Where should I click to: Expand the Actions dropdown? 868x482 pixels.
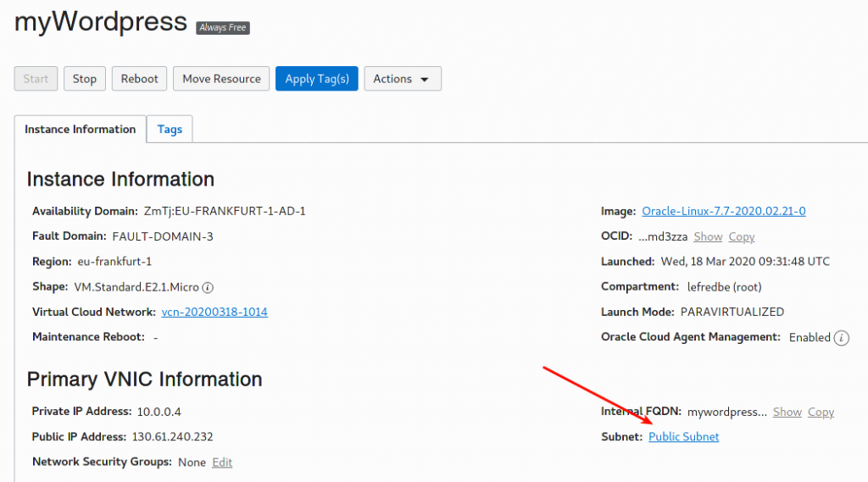[403, 79]
